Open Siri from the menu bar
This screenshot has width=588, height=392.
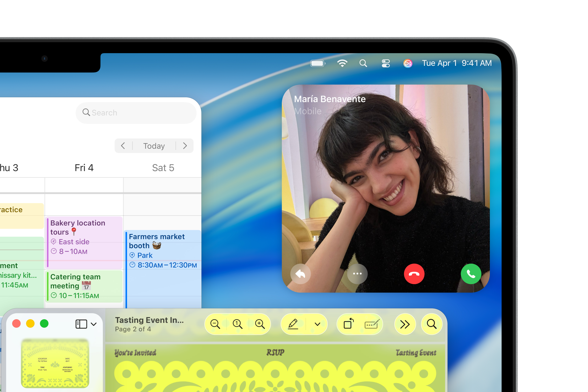(x=407, y=63)
